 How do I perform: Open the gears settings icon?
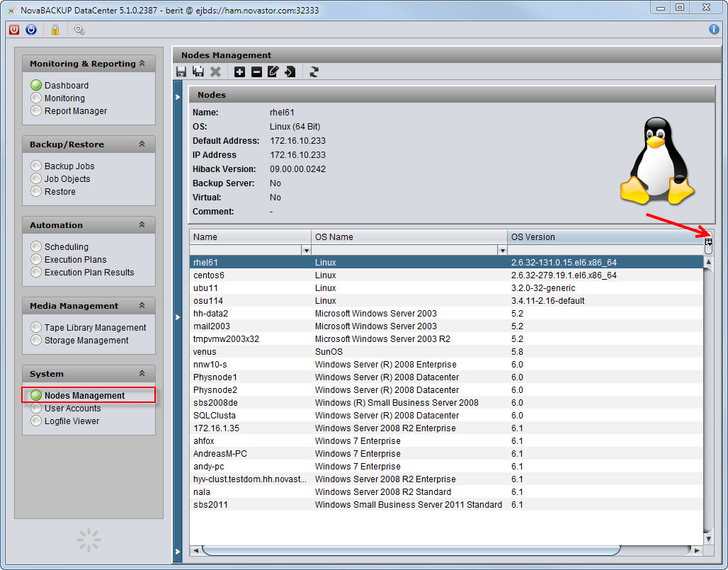[79, 30]
